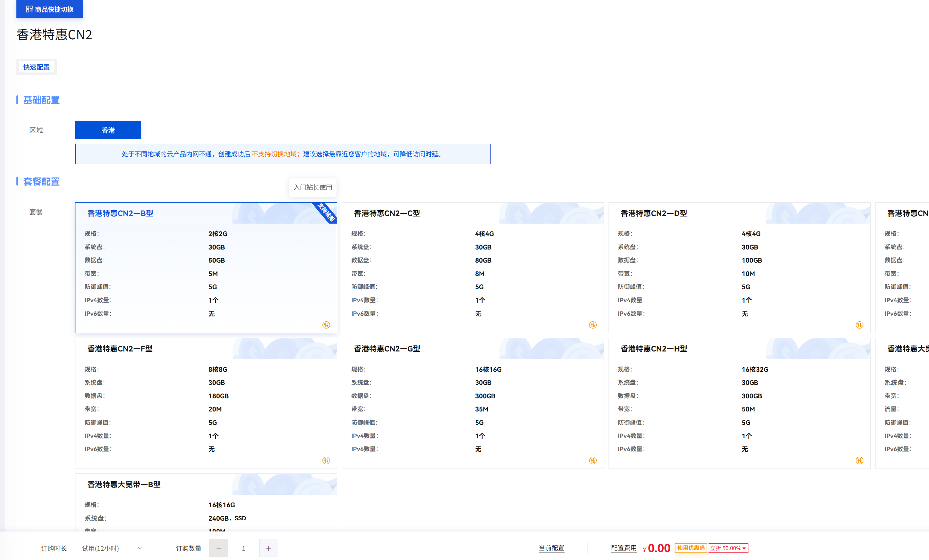This screenshot has width=929, height=560.
Task: Increase order quantity with plus button
Action: 268,548
